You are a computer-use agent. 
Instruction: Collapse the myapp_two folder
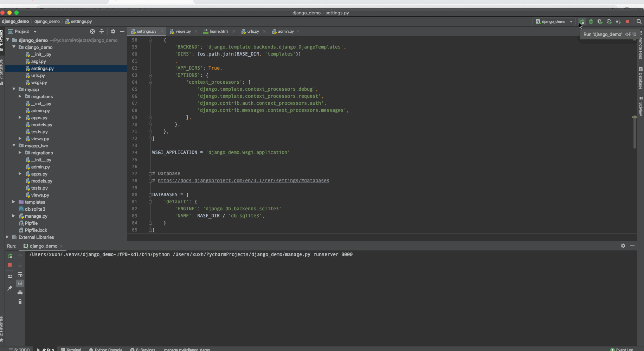coord(14,146)
